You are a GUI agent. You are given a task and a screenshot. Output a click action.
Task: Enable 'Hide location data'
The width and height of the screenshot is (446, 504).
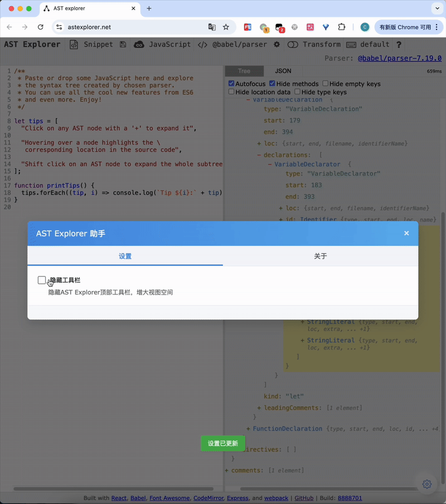click(x=231, y=92)
